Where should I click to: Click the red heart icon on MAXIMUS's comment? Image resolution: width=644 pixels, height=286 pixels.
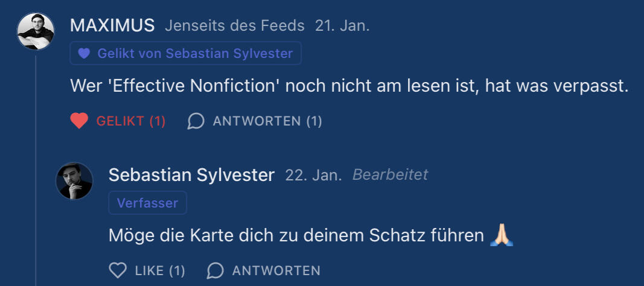[x=79, y=121]
